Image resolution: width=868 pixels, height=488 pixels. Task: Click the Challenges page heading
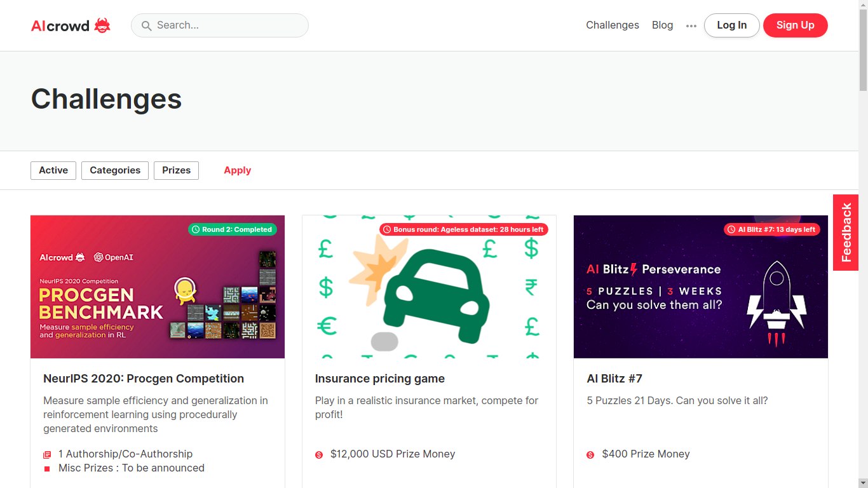[106, 99]
